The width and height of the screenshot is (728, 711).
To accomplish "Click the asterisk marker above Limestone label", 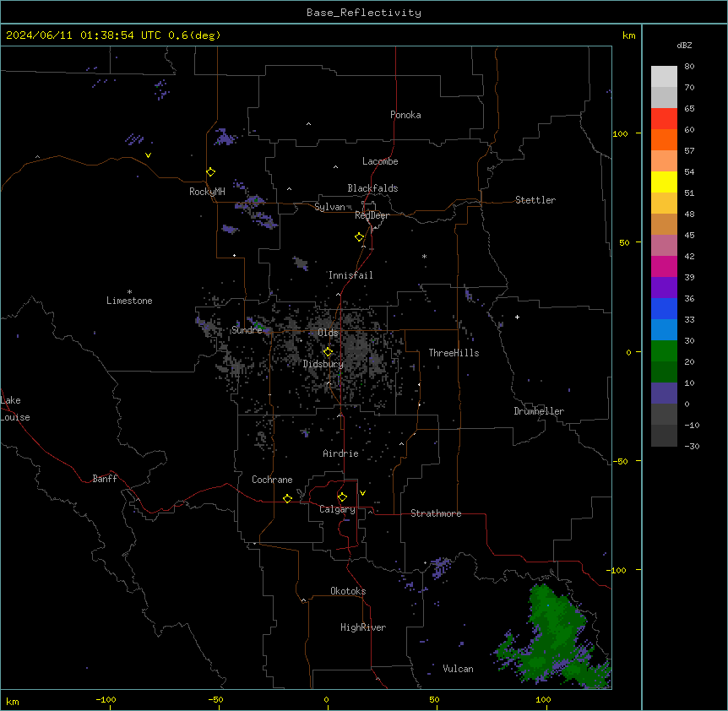I will click(129, 292).
